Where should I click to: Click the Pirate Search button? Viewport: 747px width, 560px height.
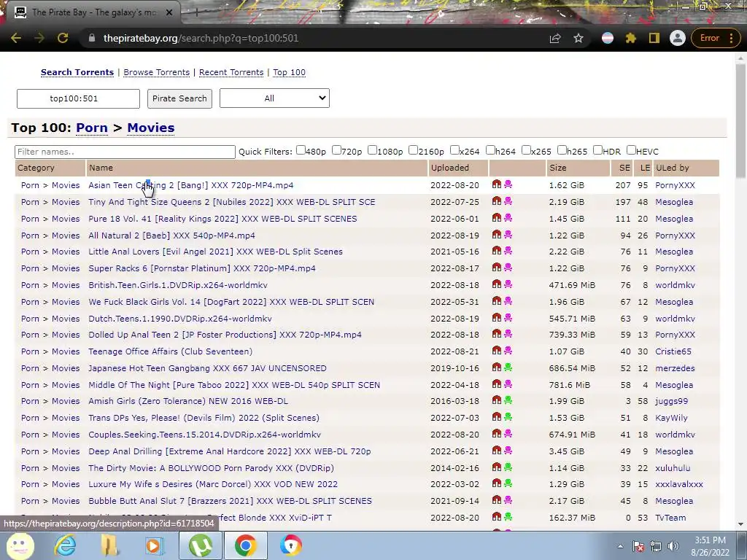[179, 98]
